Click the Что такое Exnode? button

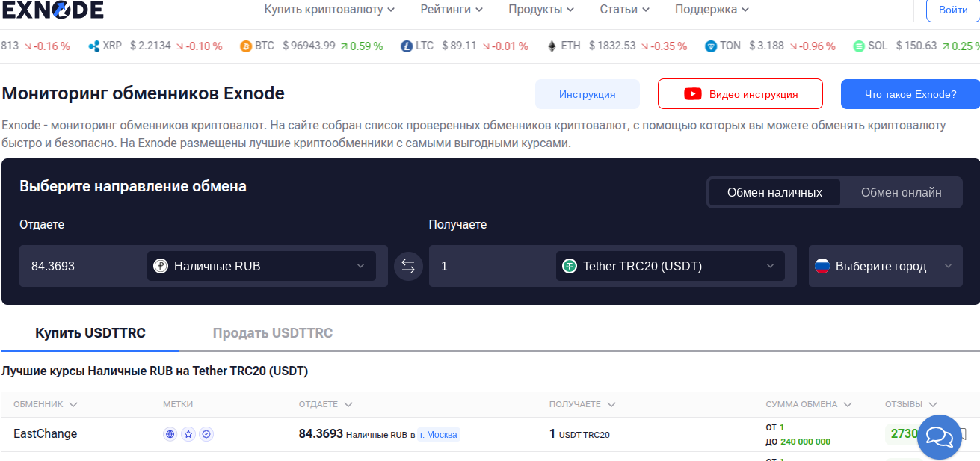pyautogui.click(x=910, y=94)
